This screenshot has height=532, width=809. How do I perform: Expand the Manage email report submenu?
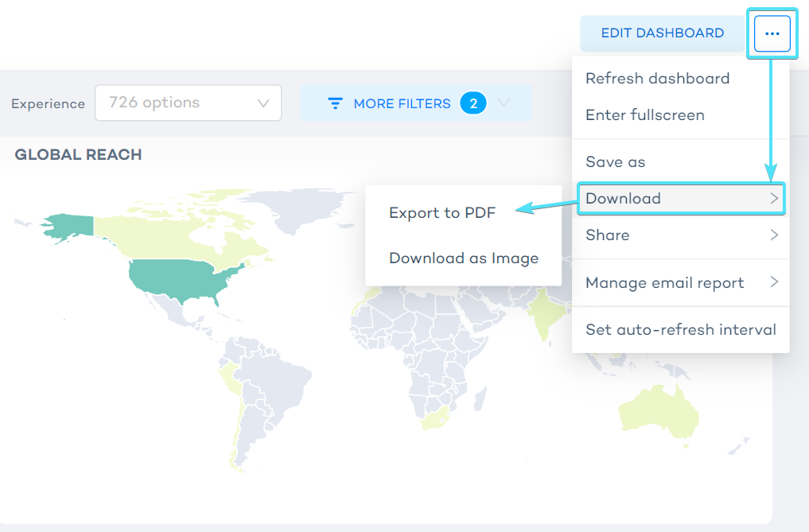[680, 282]
